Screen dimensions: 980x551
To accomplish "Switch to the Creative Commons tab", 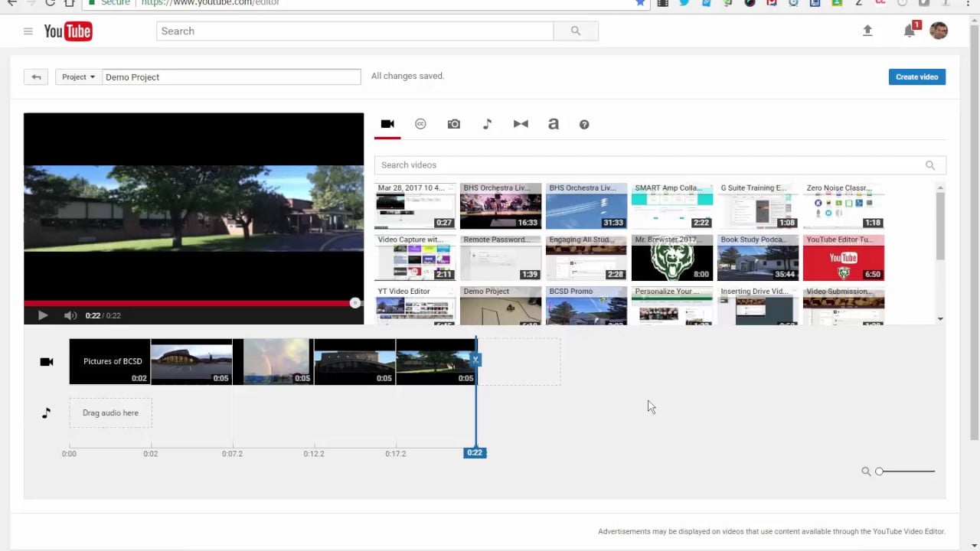I will (420, 124).
